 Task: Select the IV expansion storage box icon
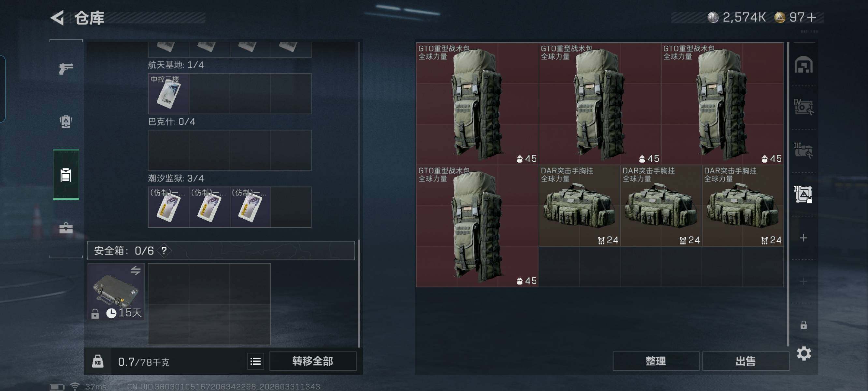pos(803,107)
